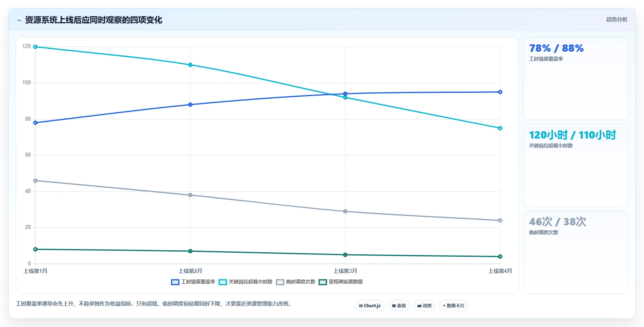Image resolution: width=644 pixels, height=327 pixels.
Task: Click the 表格 tag chip
Action: coord(399,306)
